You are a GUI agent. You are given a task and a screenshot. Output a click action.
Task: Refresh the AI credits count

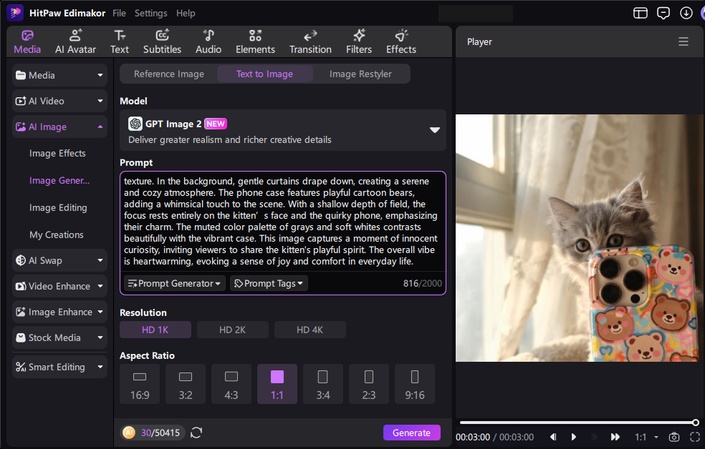coord(196,432)
